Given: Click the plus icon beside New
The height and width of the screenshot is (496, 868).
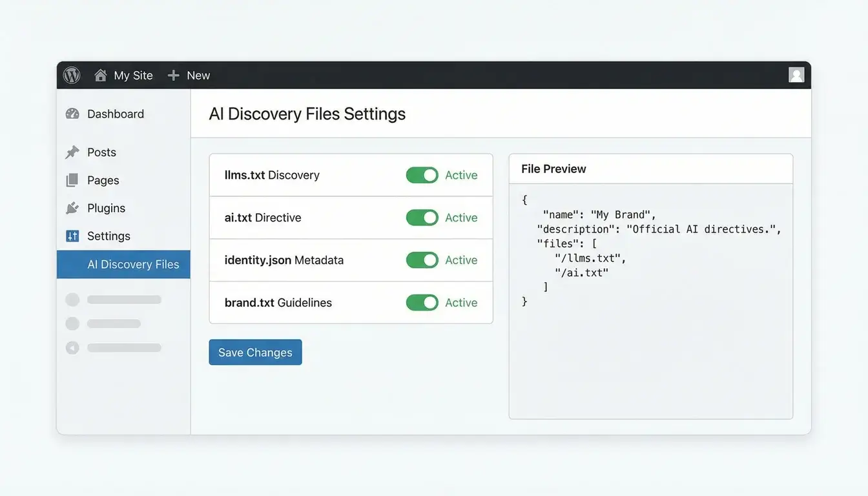Looking at the screenshot, I should coord(173,76).
